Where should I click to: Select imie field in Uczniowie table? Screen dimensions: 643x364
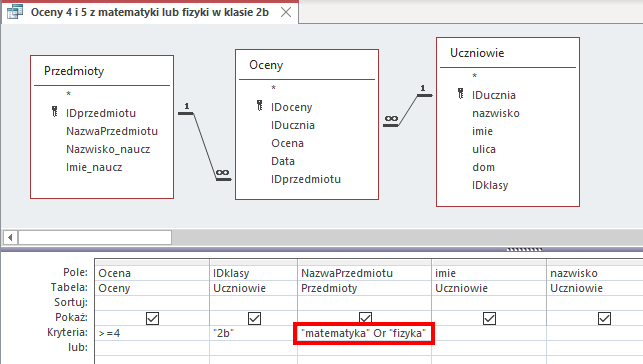[x=482, y=131]
